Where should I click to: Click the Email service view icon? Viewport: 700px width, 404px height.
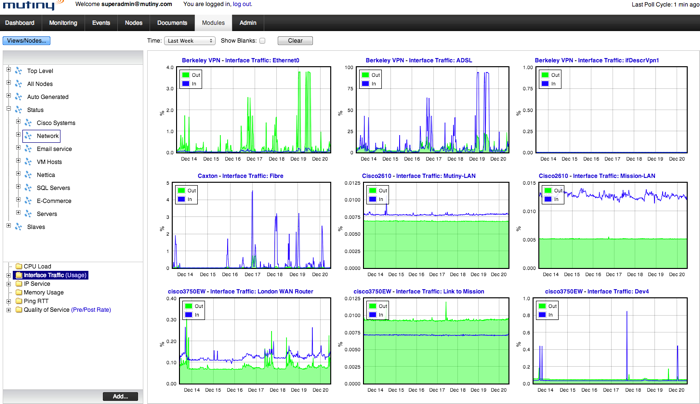point(28,149)
